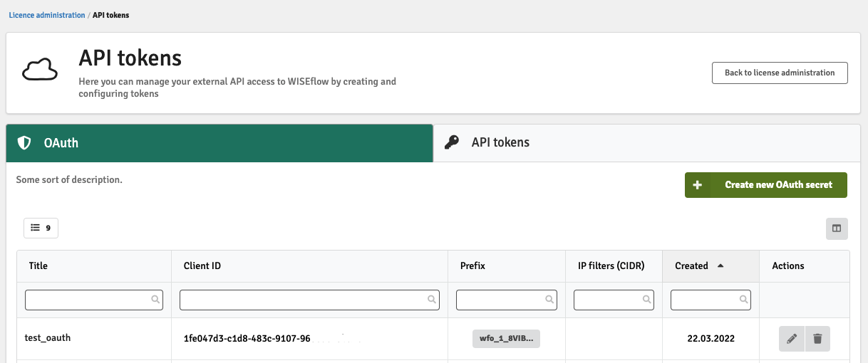
Task: Switch to the OAuth tab
Action: (219, 143)
